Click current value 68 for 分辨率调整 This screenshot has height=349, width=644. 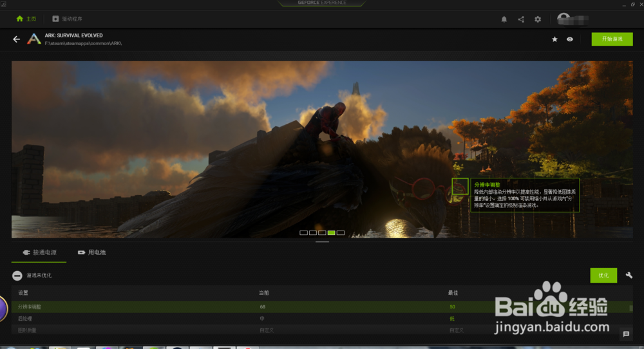click(263, 307)
